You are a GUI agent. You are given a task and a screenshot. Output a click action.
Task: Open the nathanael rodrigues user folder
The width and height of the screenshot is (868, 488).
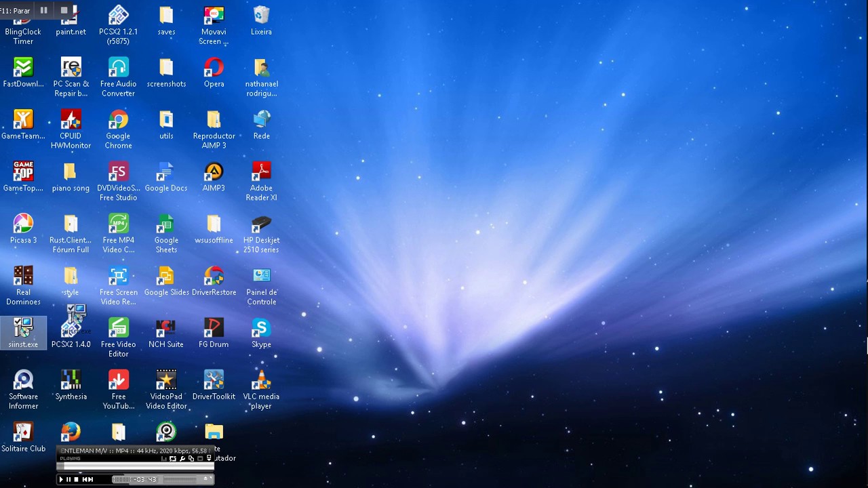pos(261,77)
